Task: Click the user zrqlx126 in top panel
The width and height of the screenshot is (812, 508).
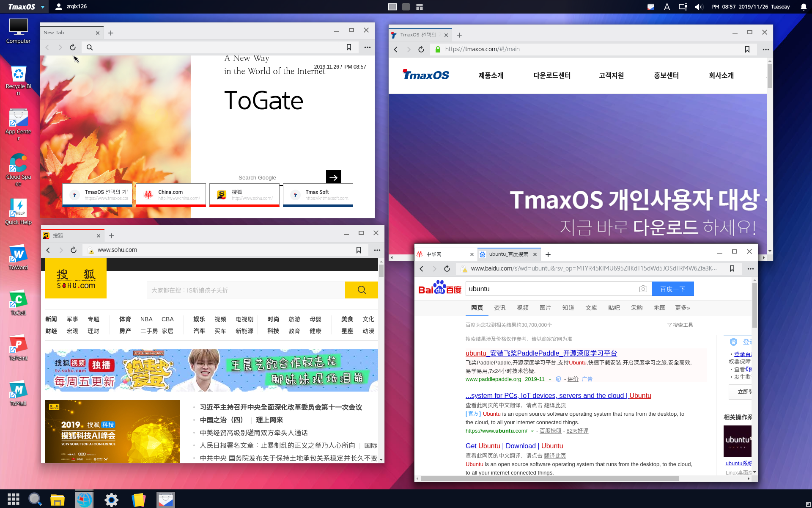Action: coord(71,7)
